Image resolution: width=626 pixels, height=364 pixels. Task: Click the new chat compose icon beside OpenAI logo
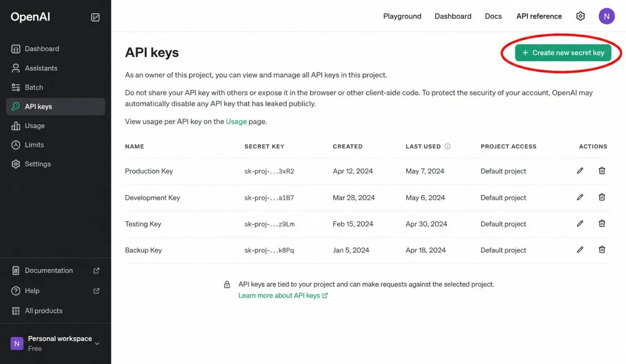[95, 17]
